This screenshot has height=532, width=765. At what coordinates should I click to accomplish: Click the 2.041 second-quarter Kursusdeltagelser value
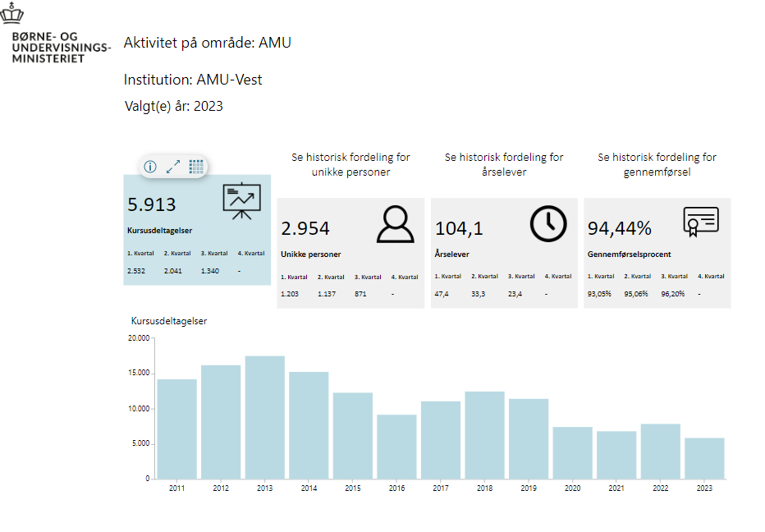172,271
